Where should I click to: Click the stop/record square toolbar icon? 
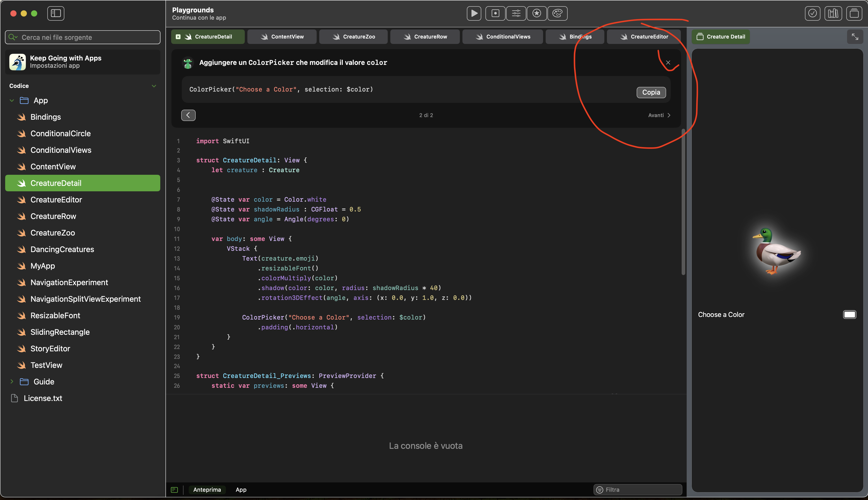(x=495, y=13)
